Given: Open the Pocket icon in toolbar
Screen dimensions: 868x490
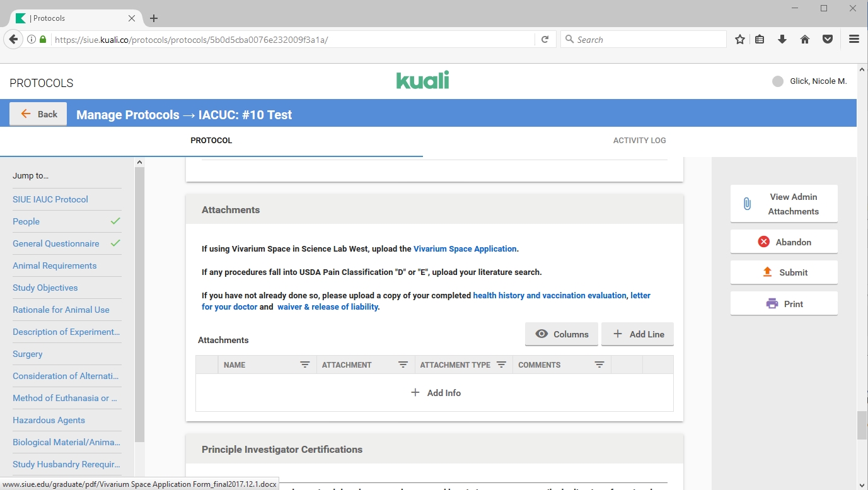Looking at the screenshot, I should click(828, 39).
